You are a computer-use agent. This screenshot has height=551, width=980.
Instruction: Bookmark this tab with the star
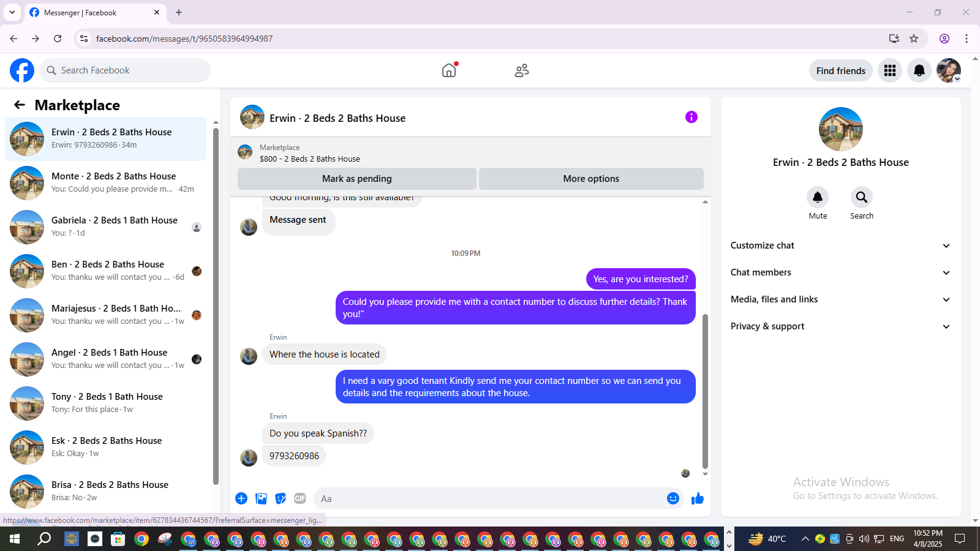[x=914, y=39]
